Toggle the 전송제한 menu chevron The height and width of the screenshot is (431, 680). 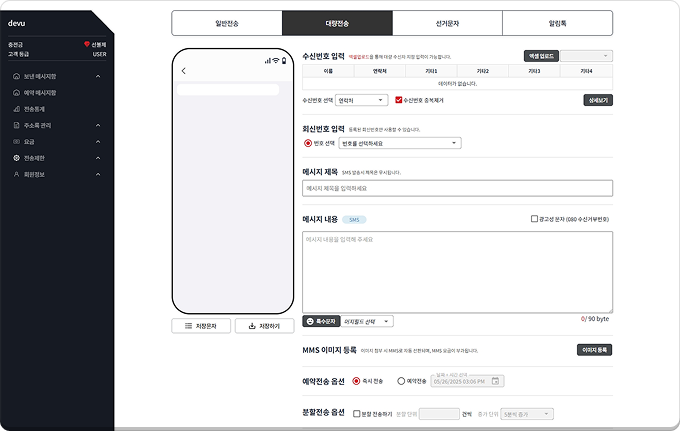[98, 158]
